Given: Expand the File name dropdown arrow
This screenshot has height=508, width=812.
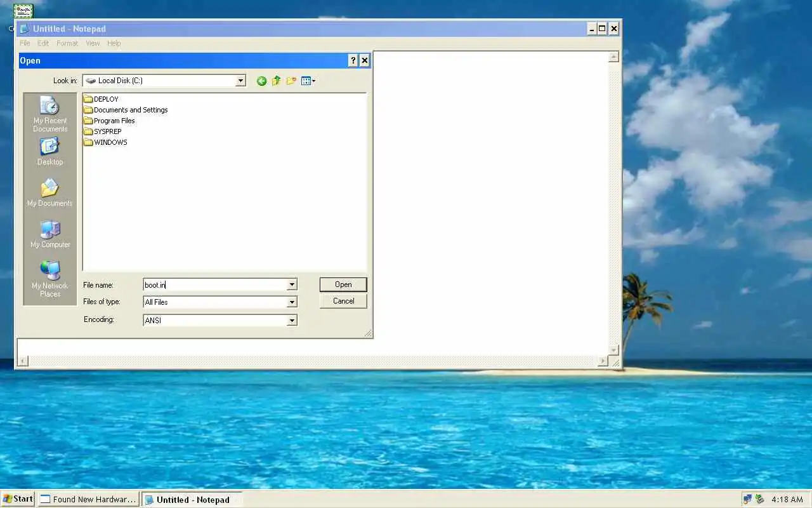Looking at the screenshot, I should (292, 285).
